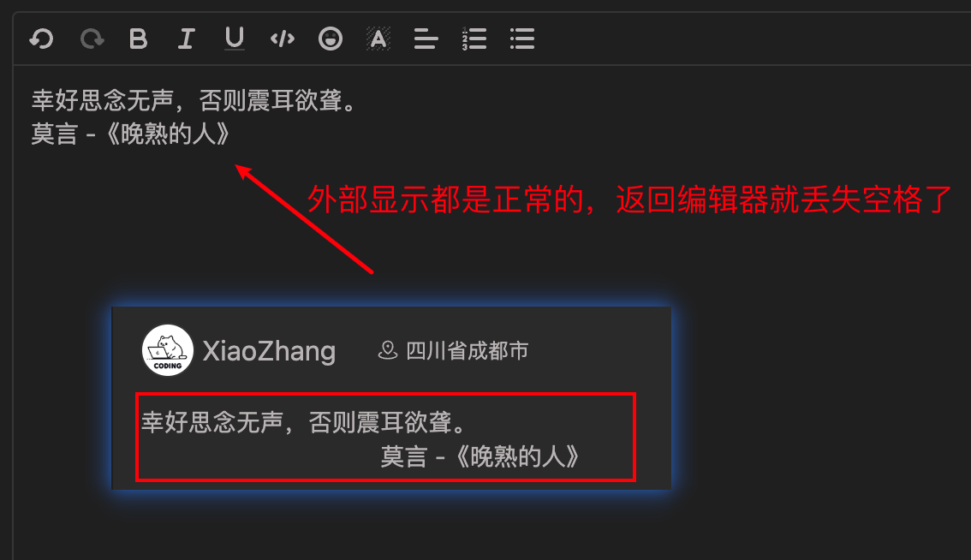Toggle italic formatting

tap(186, 39)
